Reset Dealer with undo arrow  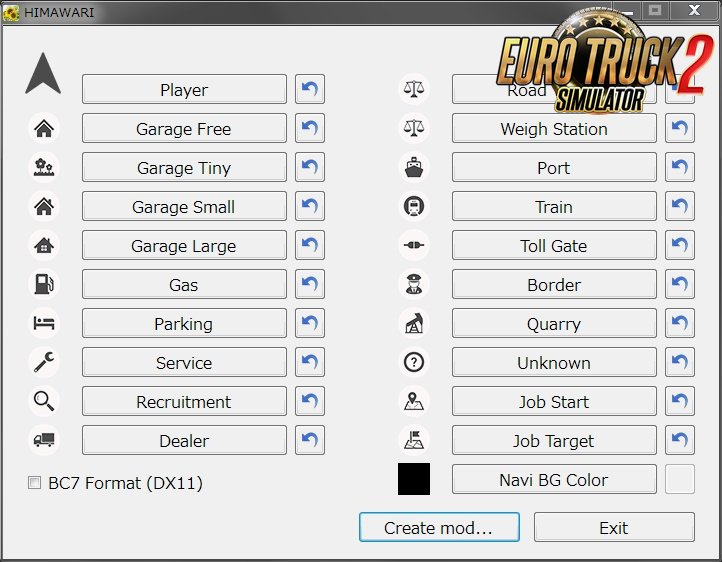pos(310,440)
